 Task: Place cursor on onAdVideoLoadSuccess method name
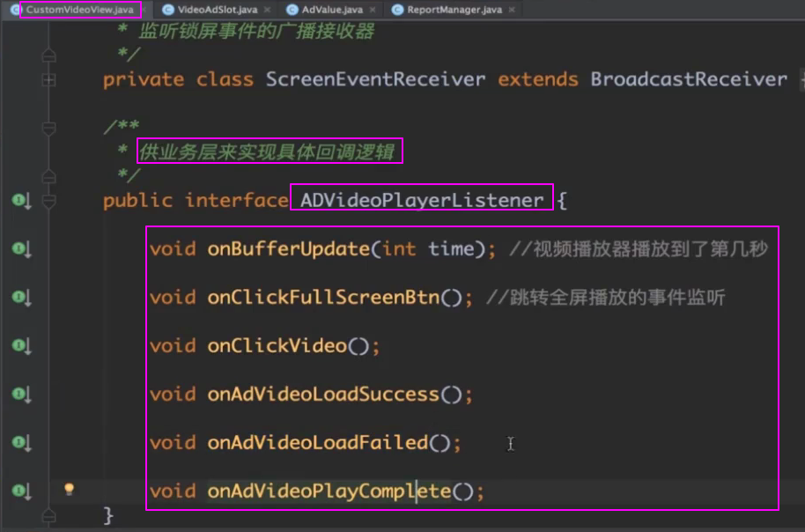[x=323, y=394]
